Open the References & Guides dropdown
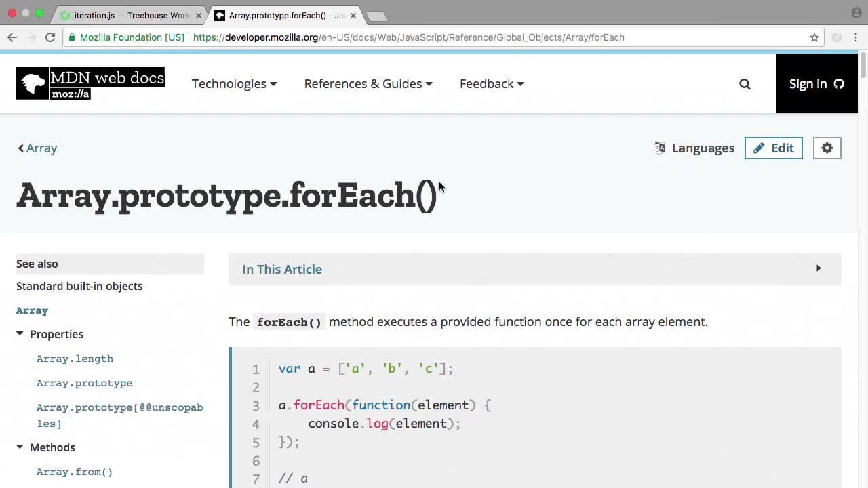This screenshot has height=488, width=868. click(x=368, y=84)
